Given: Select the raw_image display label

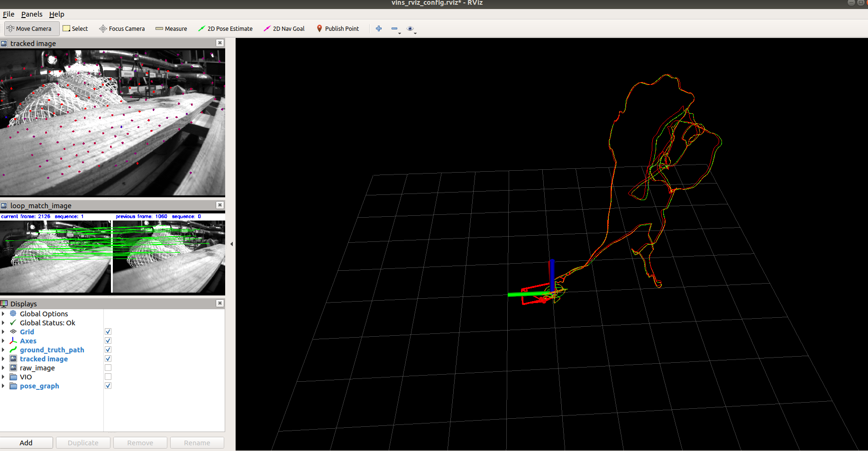Looking at the screenshot, I should pyautogui.click(x=37, y=368).
